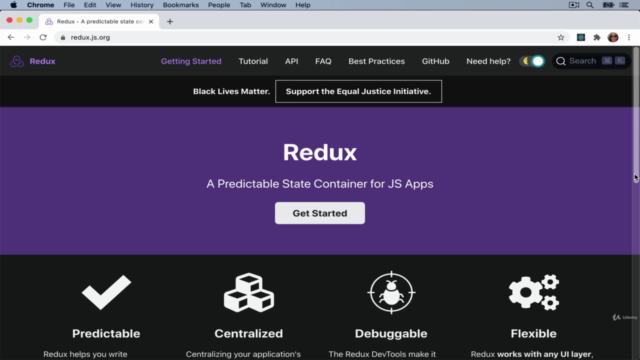Select the Redux browser tab

coord(98,21)
